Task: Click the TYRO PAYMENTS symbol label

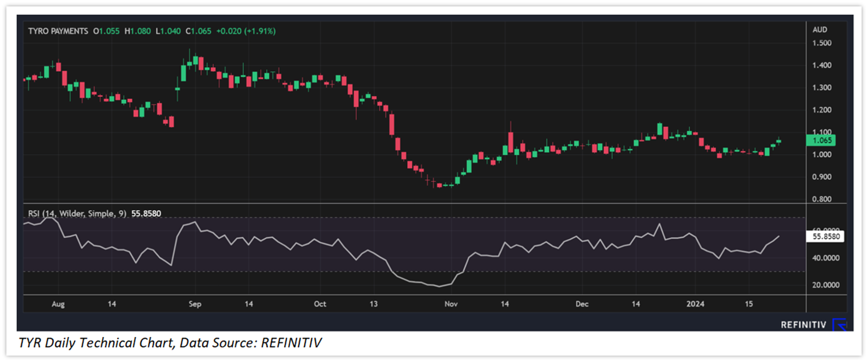Action: coord(58,30)
